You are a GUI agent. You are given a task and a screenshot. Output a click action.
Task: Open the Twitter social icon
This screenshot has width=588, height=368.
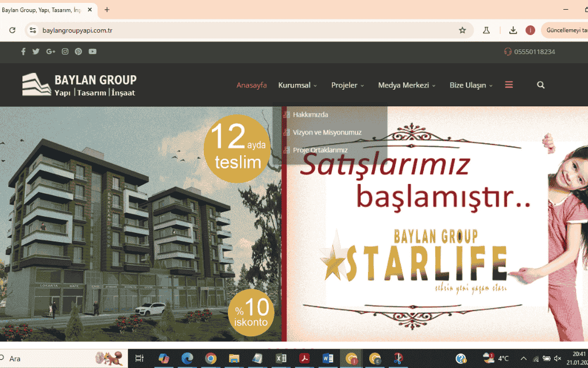[36, 52]
